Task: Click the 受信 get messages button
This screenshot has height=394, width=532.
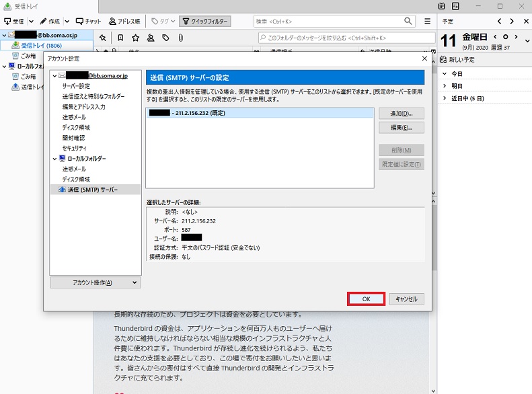Action: point(14,22)
